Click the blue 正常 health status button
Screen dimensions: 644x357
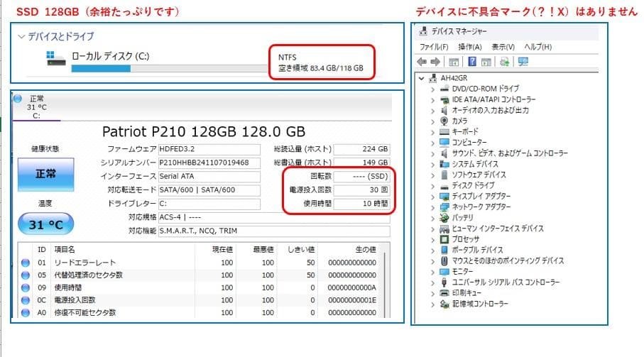(x=45, y=174)
